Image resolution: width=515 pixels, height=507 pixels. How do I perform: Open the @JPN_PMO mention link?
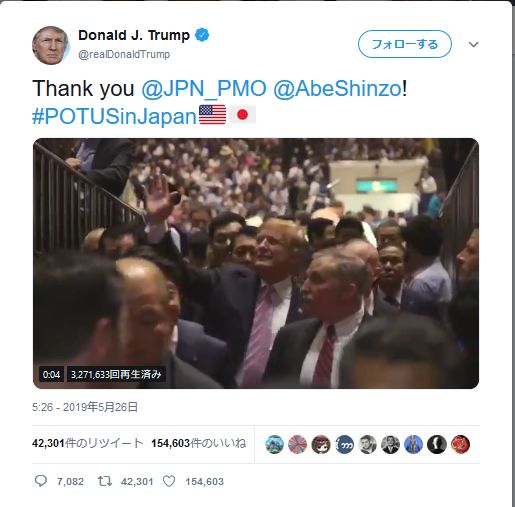[x=204, y=89]
